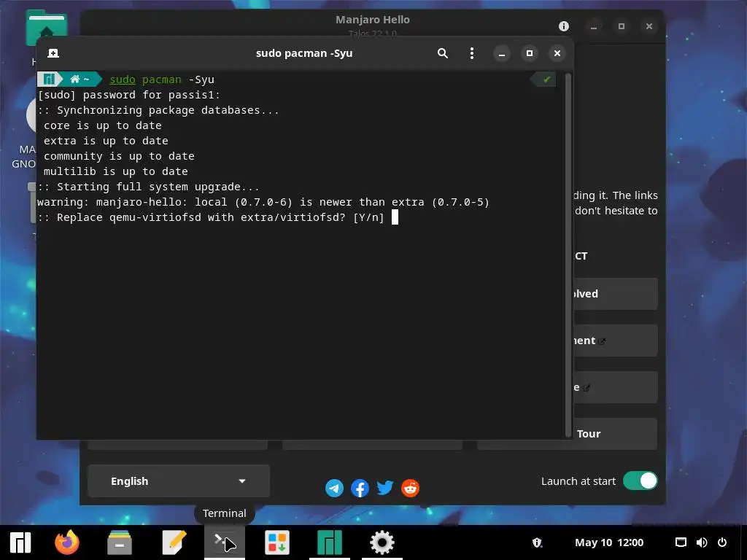The height and width of the screenshot is (560, 747).
Task: Click the '[sudo] password for passis1' line
Action: pos(129,96)
